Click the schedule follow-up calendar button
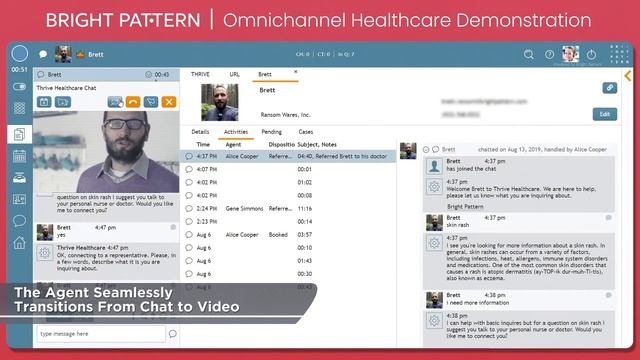Screen dimensions: 640x360 pos(44,102)
